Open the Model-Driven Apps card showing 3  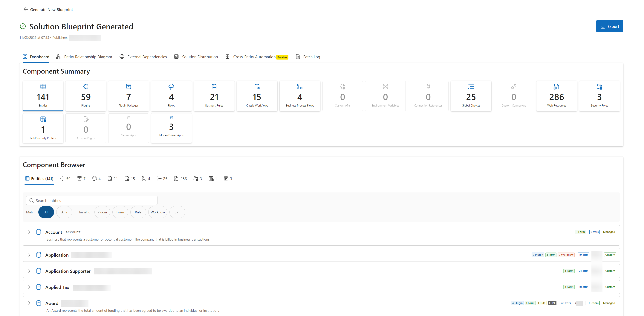[x=171, y=128]
